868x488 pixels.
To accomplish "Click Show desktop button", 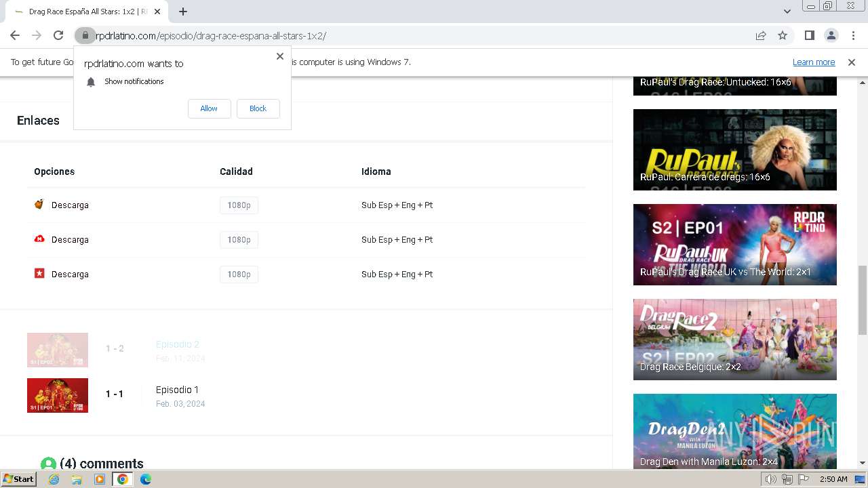I will tap(861, 479).
